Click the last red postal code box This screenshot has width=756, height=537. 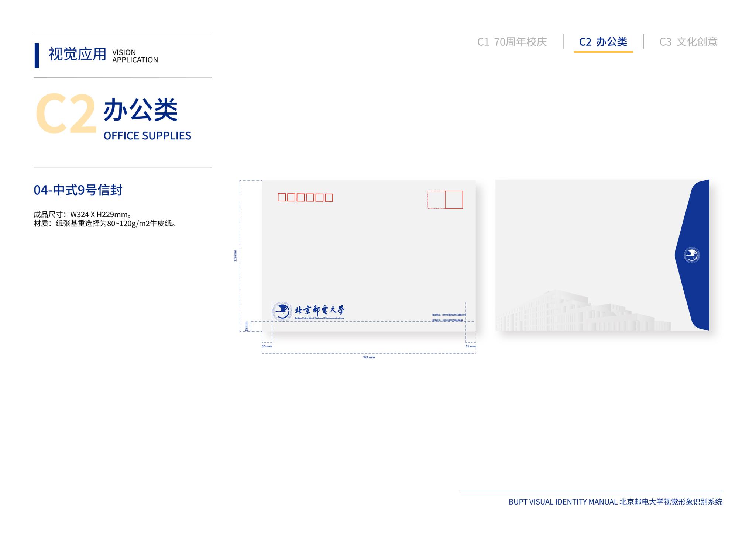[329, 198]
